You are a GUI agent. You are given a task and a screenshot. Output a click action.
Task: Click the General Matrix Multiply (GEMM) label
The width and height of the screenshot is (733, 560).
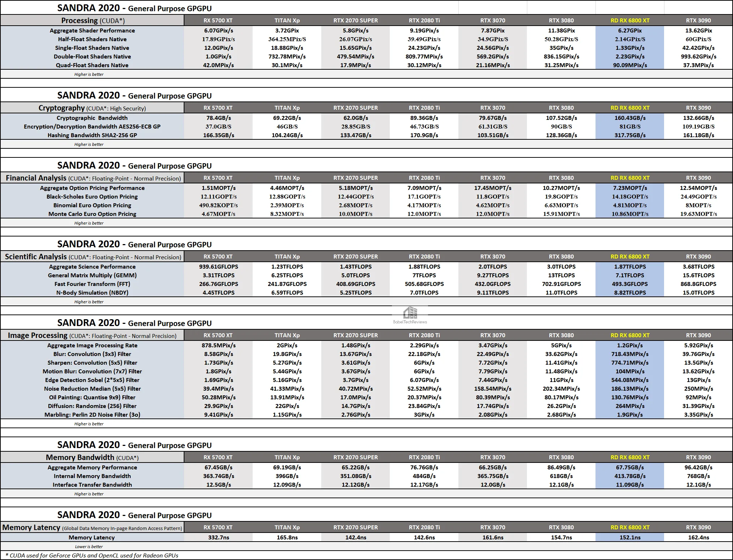tap(92, 275)
